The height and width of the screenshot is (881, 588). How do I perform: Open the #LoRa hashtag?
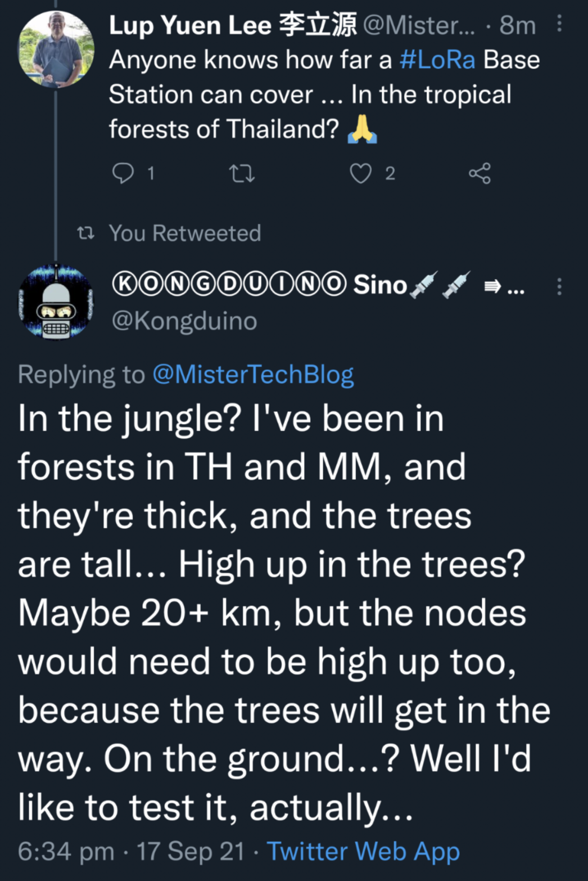point(437,60)
